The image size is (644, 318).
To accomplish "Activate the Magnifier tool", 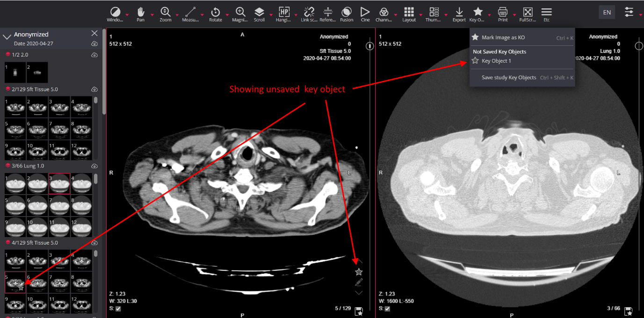I will [x=240, y=12].
